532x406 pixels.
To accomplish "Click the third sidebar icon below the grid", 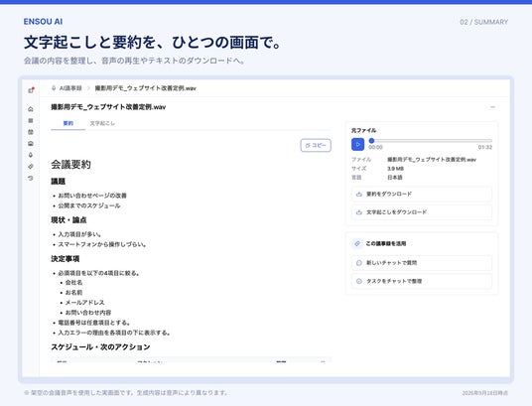I will pos(31,132).
